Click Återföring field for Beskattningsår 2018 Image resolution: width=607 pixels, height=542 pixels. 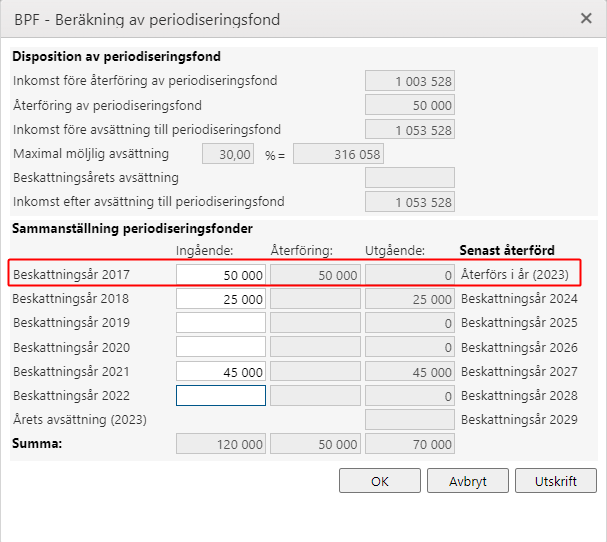[x=316, y=299]
